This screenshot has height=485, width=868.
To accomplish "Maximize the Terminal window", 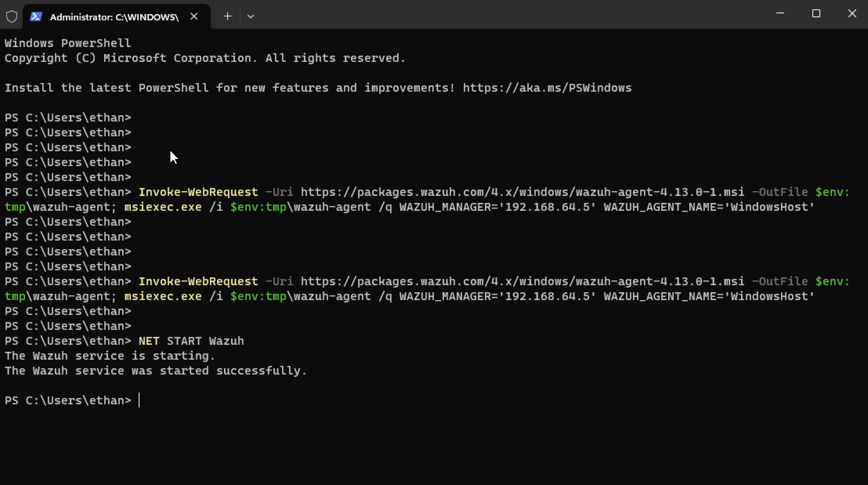I will (816, 14).
